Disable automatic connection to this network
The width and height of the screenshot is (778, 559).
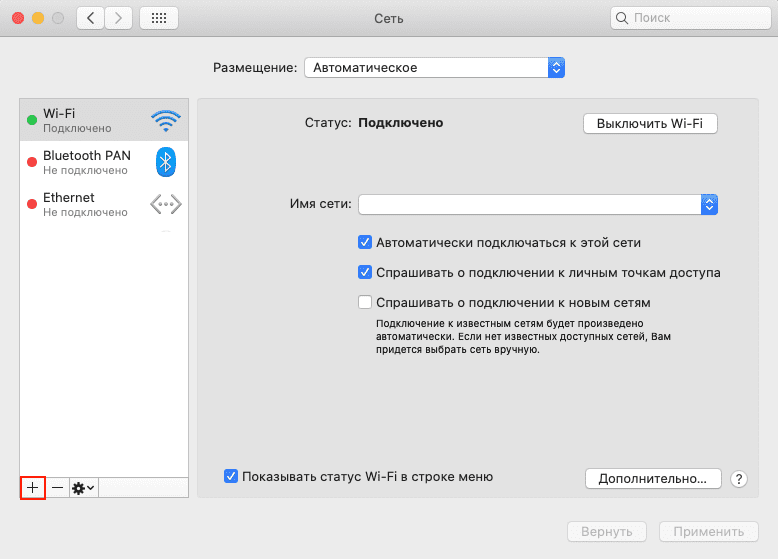[365, 242]
